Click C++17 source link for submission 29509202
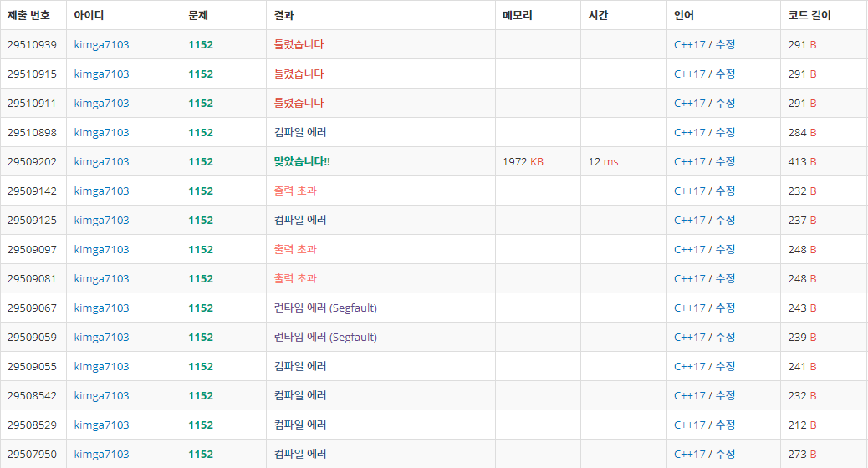This screenshot has height=468, width=868. [x=689, y=162]
